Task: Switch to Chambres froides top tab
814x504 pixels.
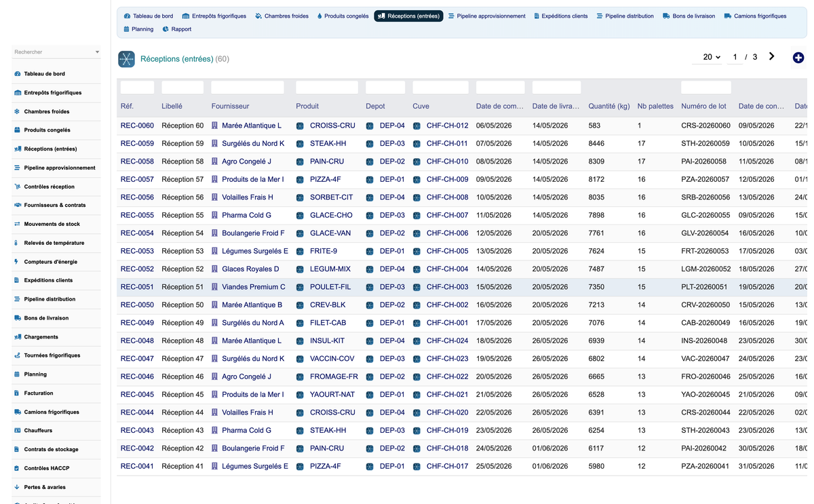Action: coord(282,16)
